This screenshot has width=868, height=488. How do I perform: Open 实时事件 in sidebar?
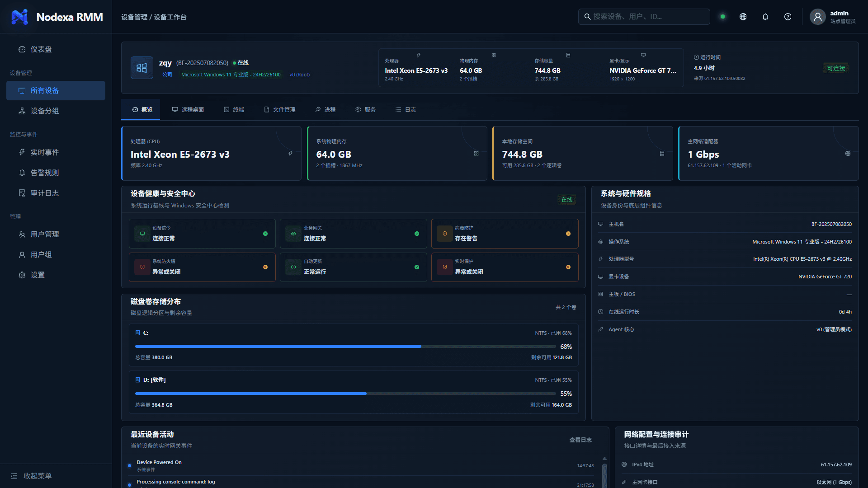[x=56, y=152]
